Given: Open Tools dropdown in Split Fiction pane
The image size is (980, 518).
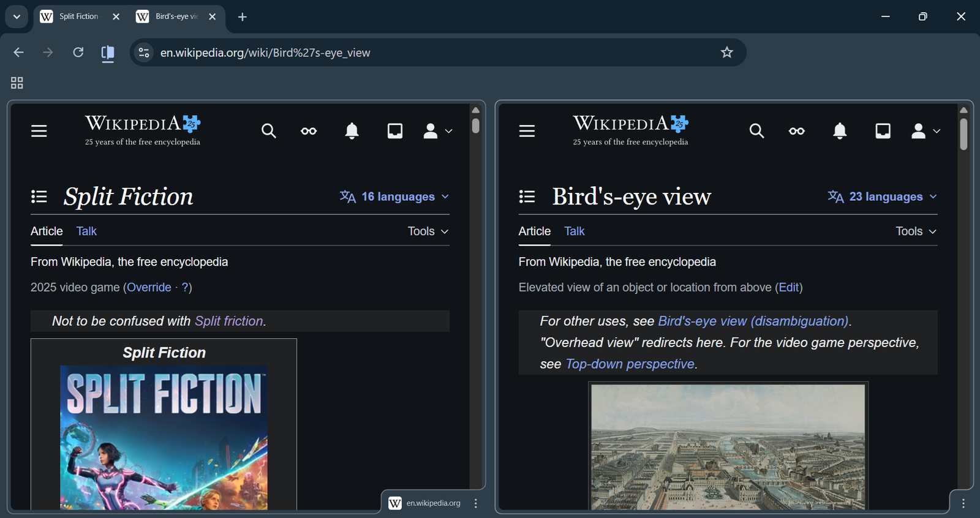Looking at the screenshot, I should coord(428,231).
